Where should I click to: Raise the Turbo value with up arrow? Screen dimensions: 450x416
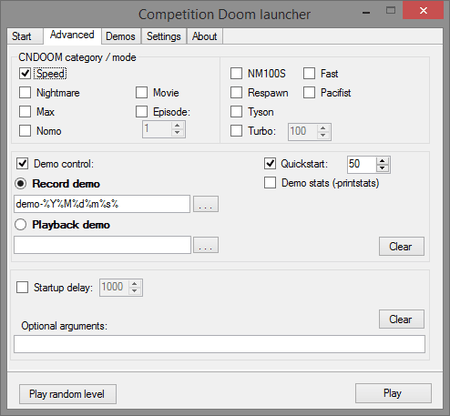coord(323,128)
